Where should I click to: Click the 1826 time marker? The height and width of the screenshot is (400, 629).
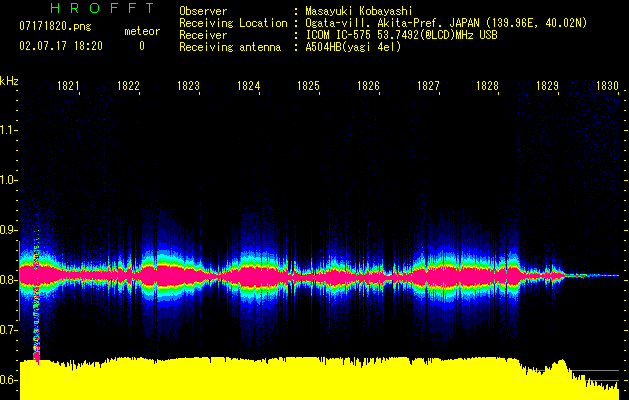point(368,86)
